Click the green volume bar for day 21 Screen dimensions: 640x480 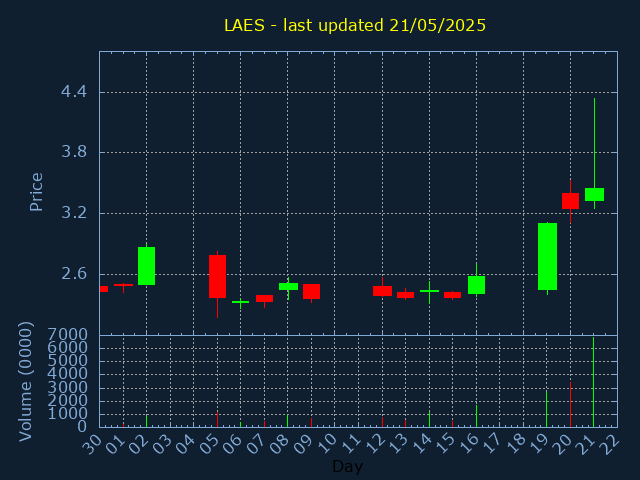593,382
